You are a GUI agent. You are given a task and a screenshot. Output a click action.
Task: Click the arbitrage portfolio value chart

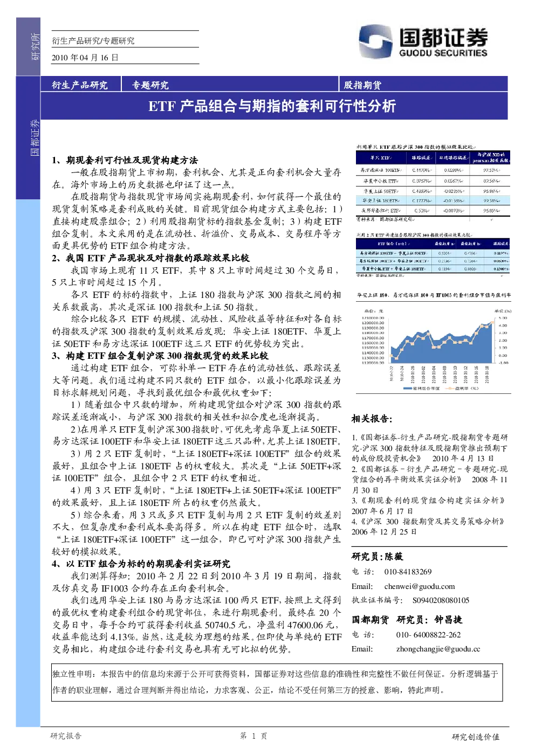(x=433, y=350)
